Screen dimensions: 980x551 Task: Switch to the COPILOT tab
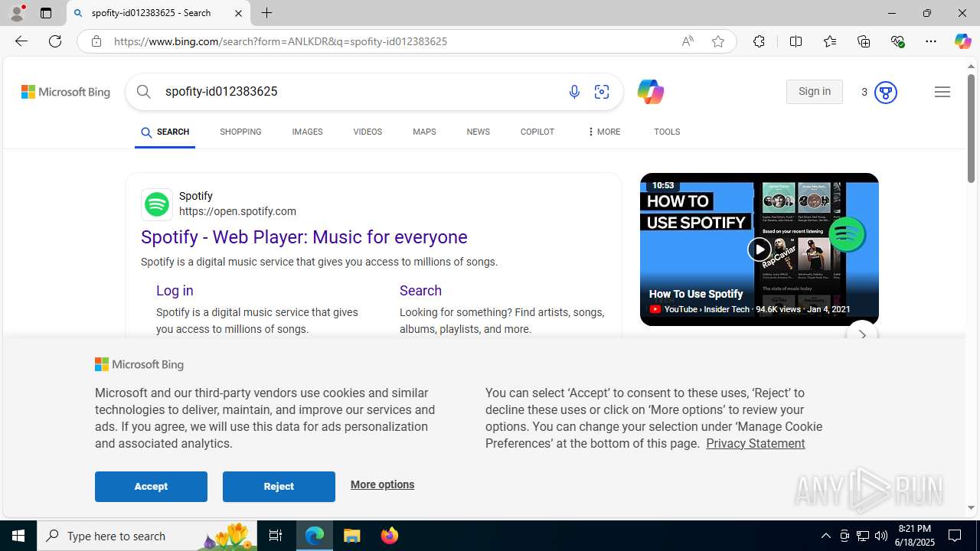point(537,132)
